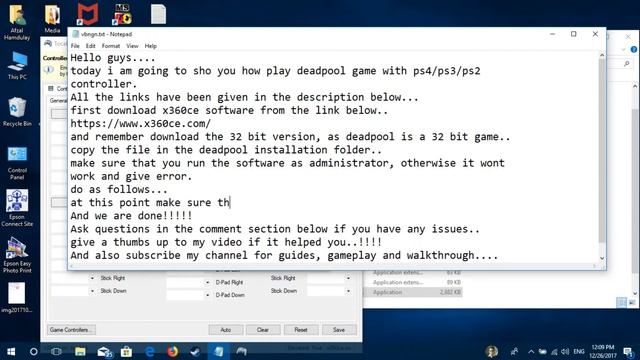Switch to x360ce controller taskbar icon
The image size is (640, 360).
click(242, 351)
